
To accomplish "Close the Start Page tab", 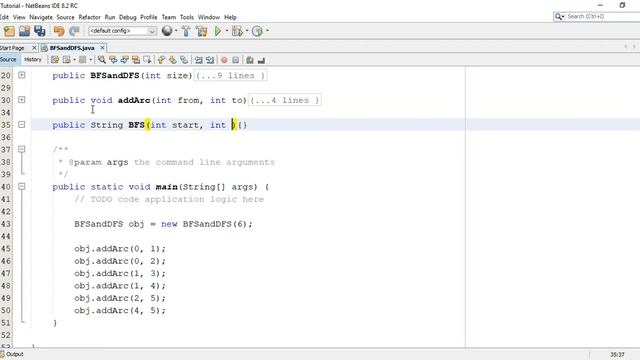I will (34, 48).
